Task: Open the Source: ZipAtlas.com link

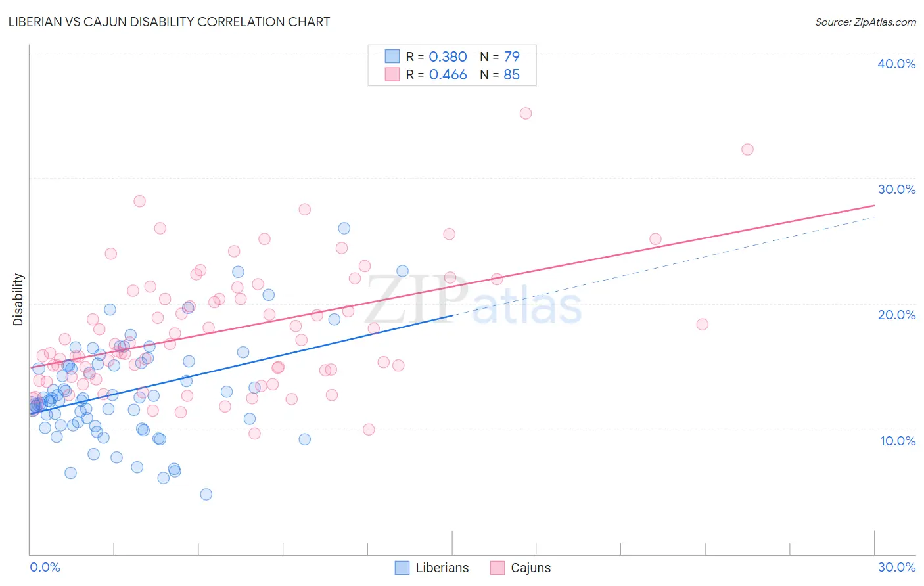Action: pyautogui.click(x=866, y=22)
